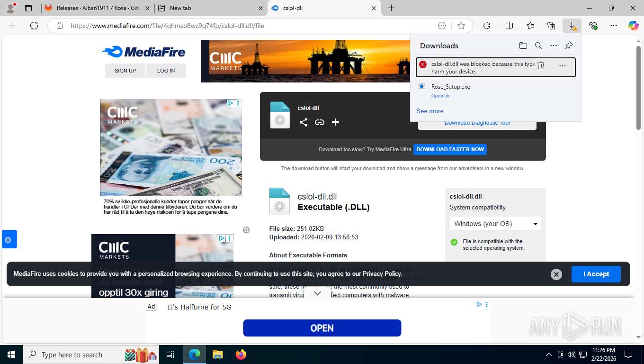Open the browser profile icon
Image resolution: width=644 pixels, height=364 pixels.
[10, 8]
